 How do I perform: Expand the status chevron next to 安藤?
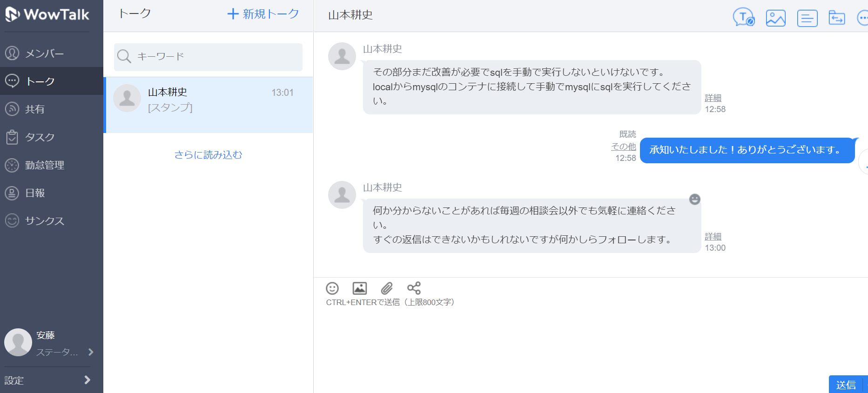pyautogui.click(x=91, y=352)
